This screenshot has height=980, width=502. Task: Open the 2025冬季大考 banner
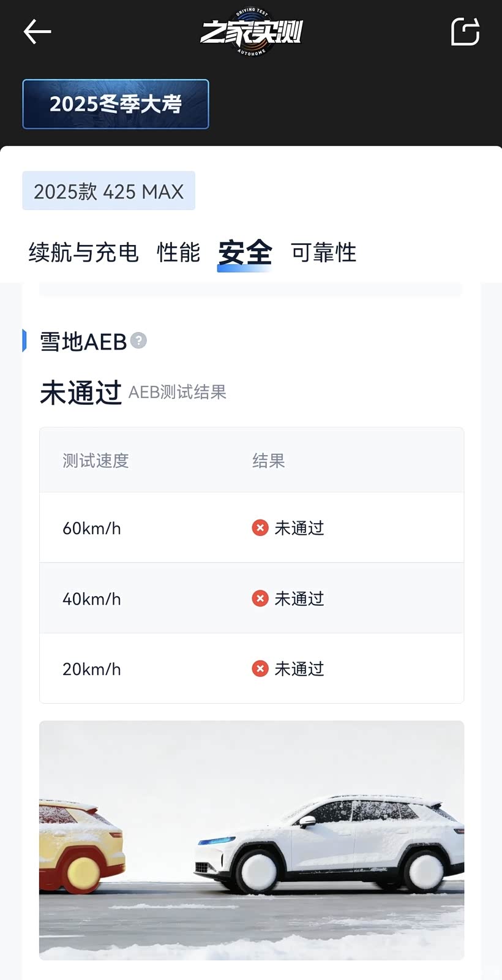coord(116,104)
